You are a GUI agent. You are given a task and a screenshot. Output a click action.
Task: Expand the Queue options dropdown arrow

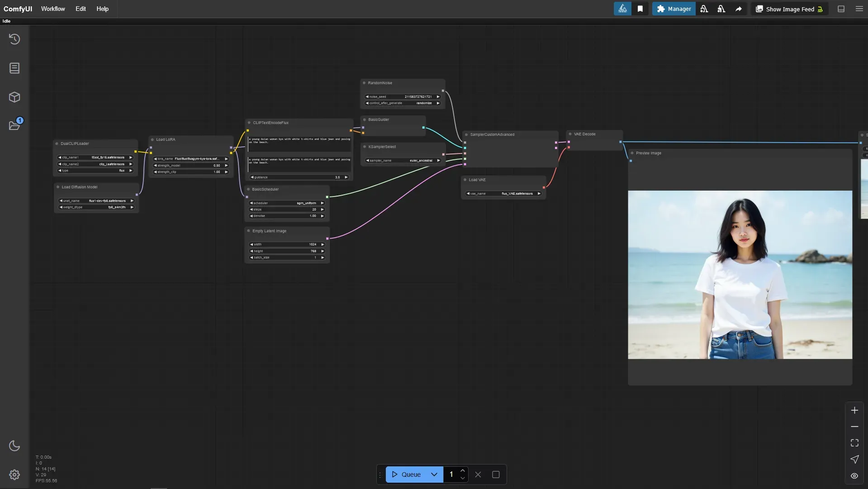[434, 475]
